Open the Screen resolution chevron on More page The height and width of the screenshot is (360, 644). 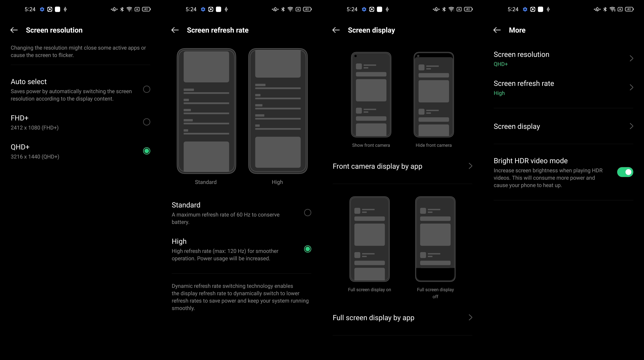pyautogui.click(x=631, y=58)
